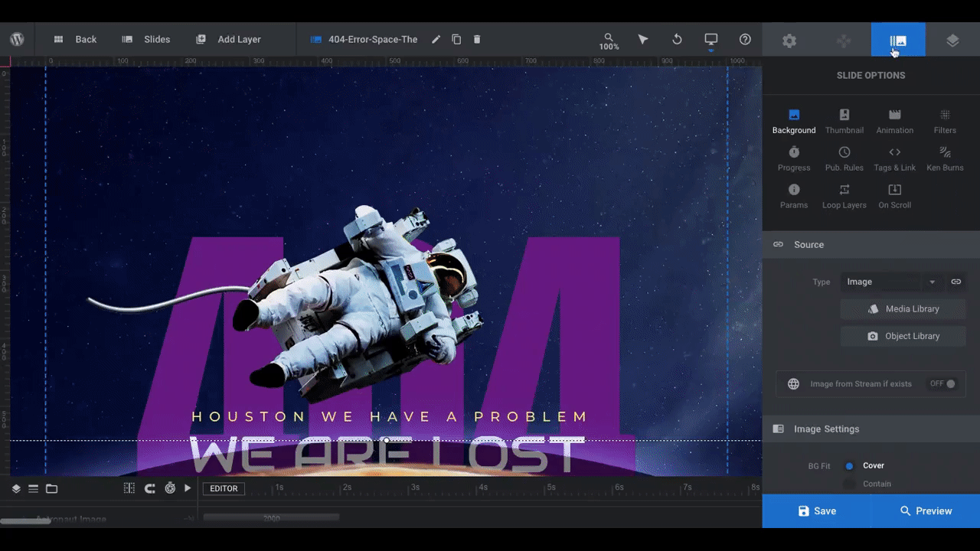Click the Media Library button
Viewport: 980px width, 551px height.
(903, 309)
